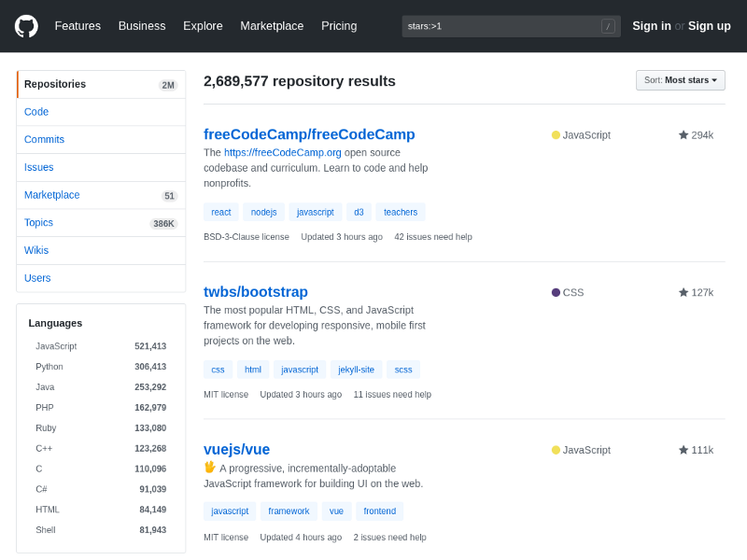Screen dimensions: 747x560
Task: Filter results by HTML language
Action: coord(101,510)
